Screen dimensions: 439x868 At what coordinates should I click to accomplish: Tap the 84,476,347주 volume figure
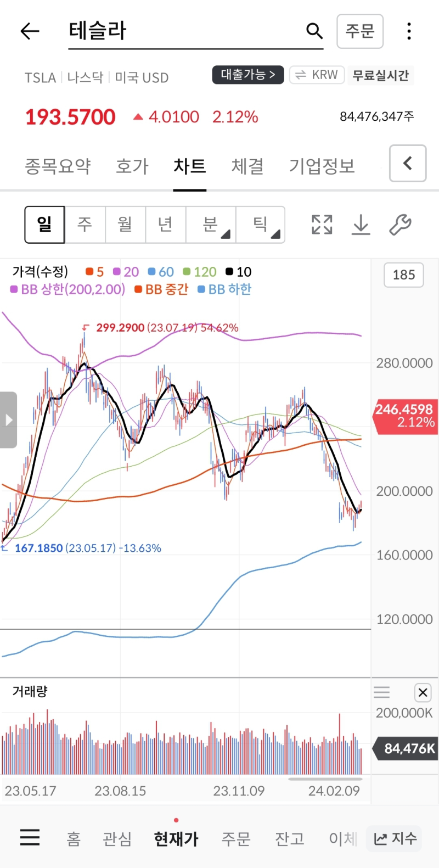[377, 116]
